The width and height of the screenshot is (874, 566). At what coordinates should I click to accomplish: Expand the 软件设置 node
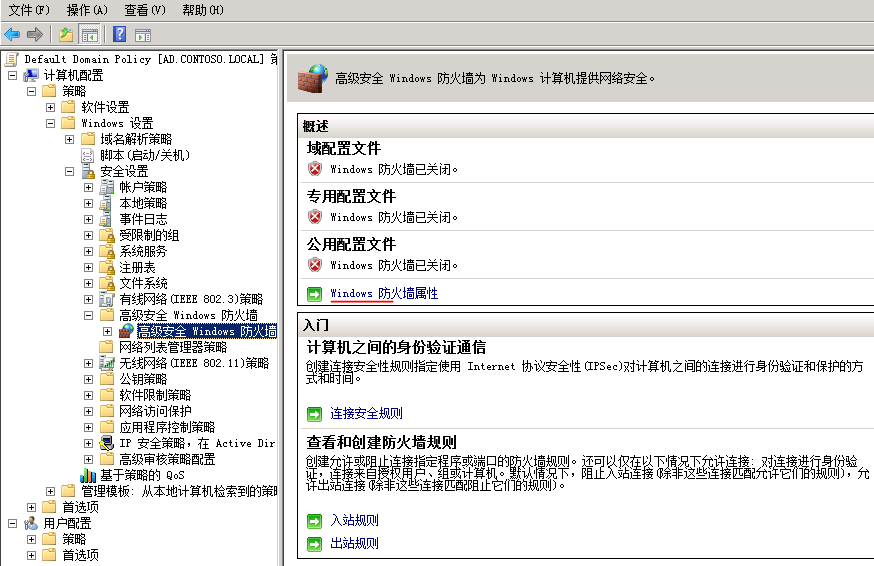(50, 107)
